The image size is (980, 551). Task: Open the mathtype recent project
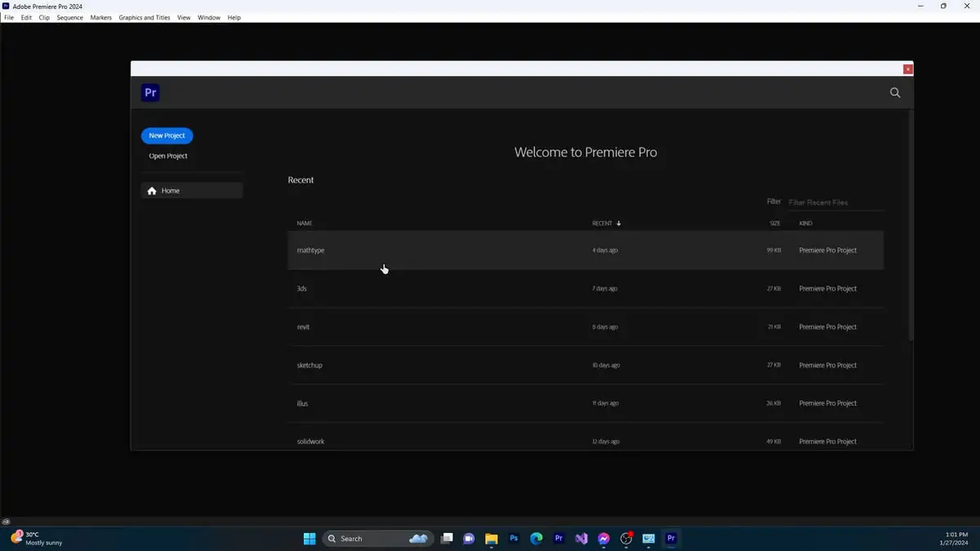[311, 251]
